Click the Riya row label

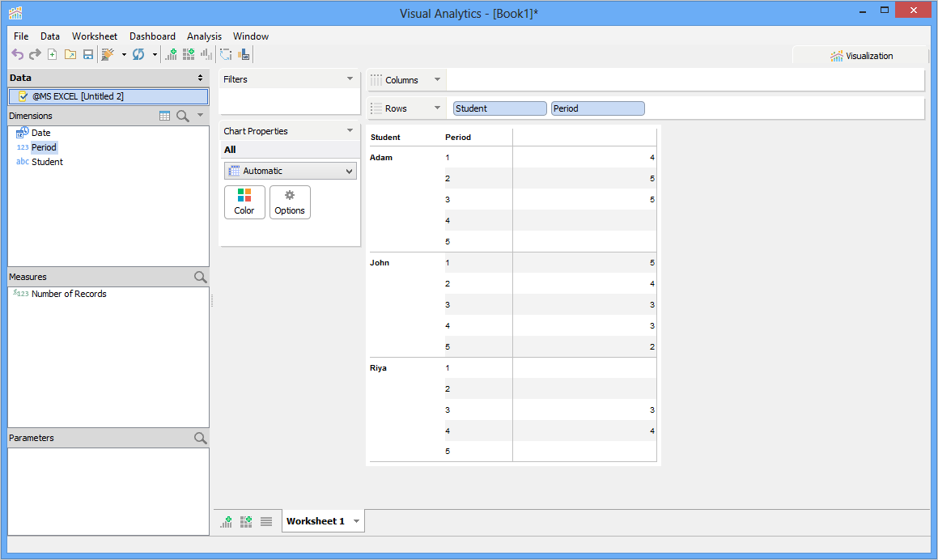pos(378,368)
